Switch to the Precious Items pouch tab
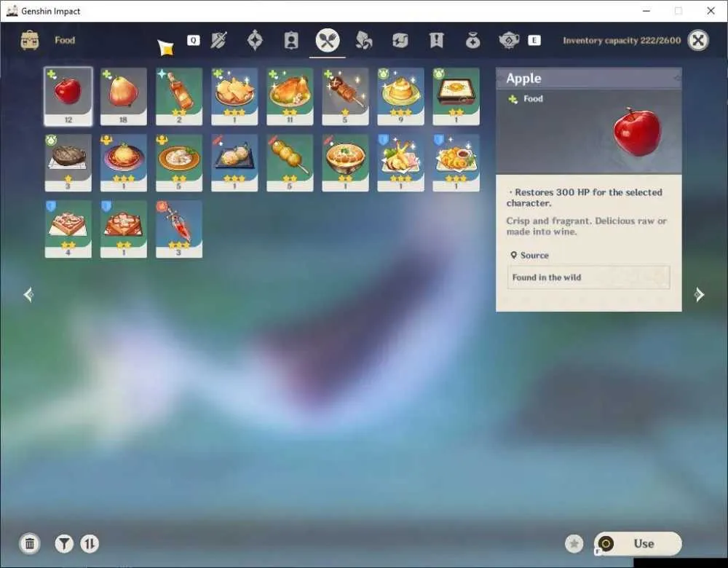Screen dimensions: 728x568 click(472, 40)
